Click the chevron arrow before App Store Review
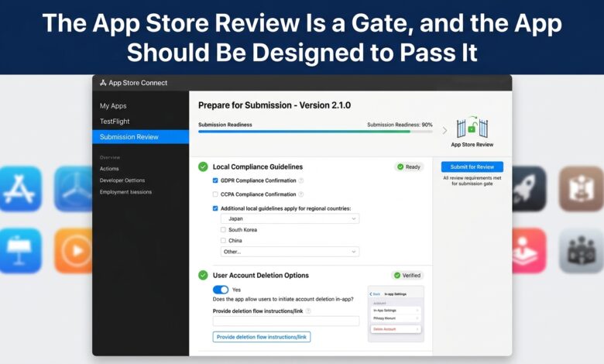This screenshot has height=364, width=604. [444, 131]
